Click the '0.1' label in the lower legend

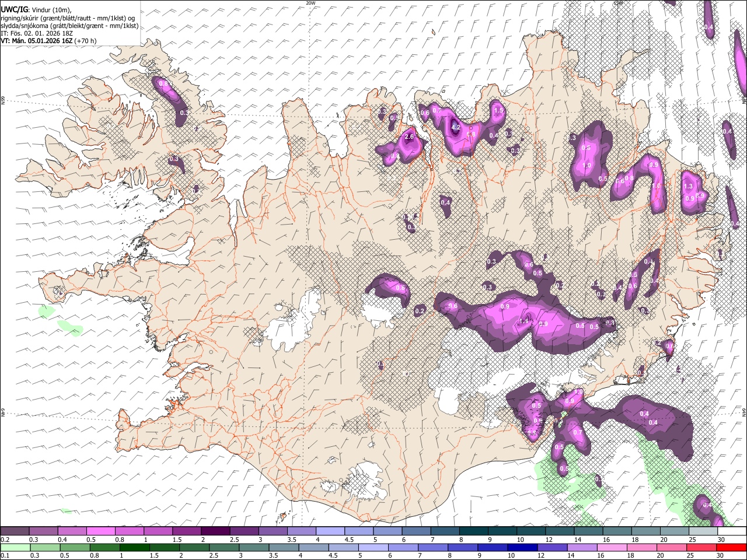click(x=5, y=555)
